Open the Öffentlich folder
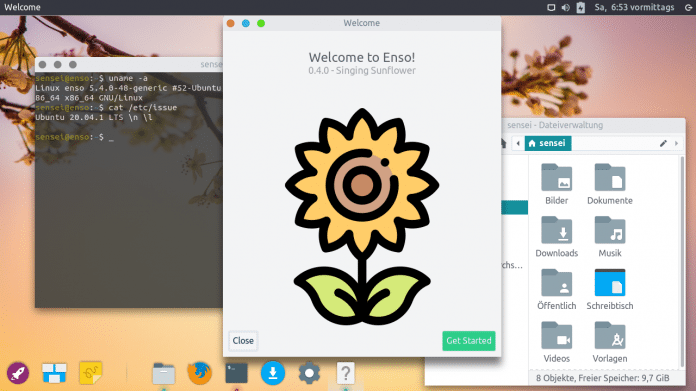 557,289
